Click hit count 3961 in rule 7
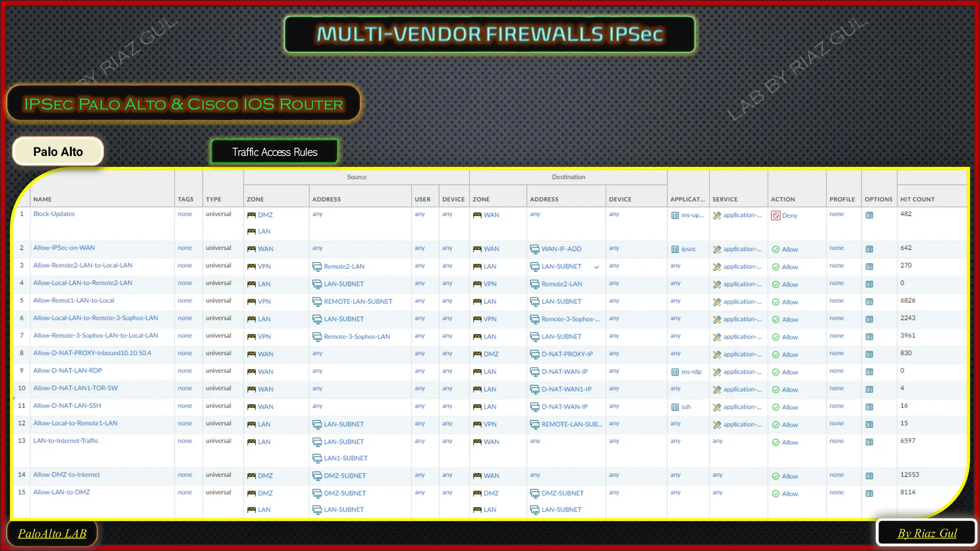This screenshot has width=980, height=551. (908, 336)
